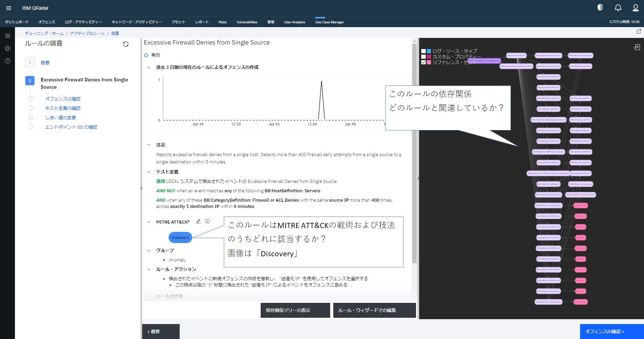The image size is (644, 339).
Task: Click the Discovery tactic tag
Action: tap(180, 237)
